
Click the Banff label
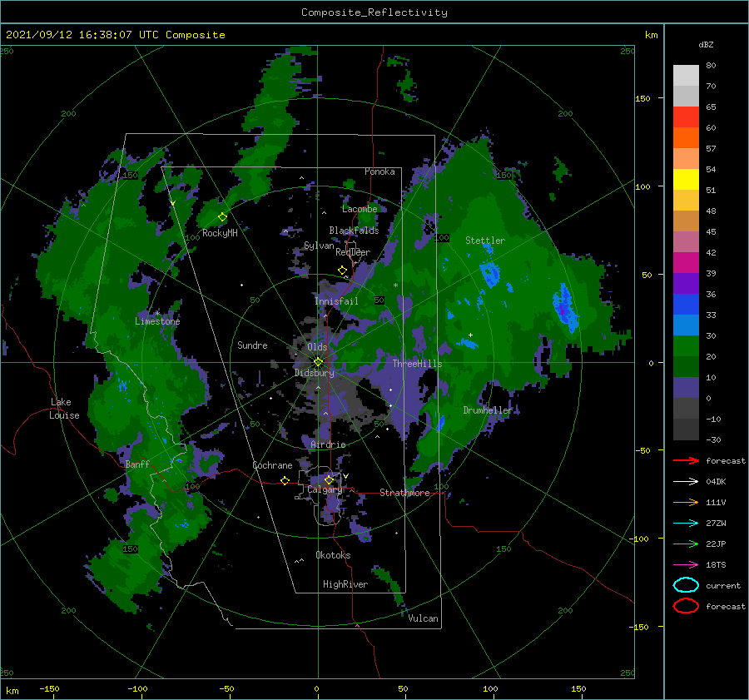[137, 464]
